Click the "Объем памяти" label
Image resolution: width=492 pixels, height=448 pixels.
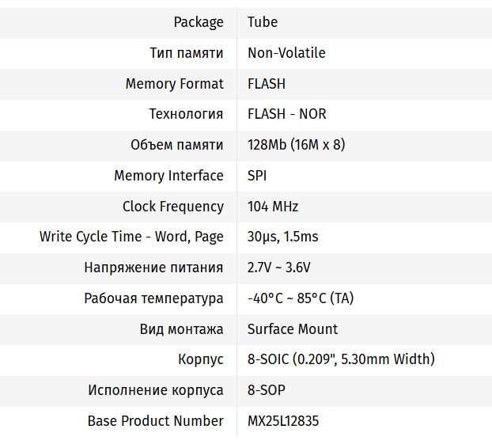coord(176,145)
